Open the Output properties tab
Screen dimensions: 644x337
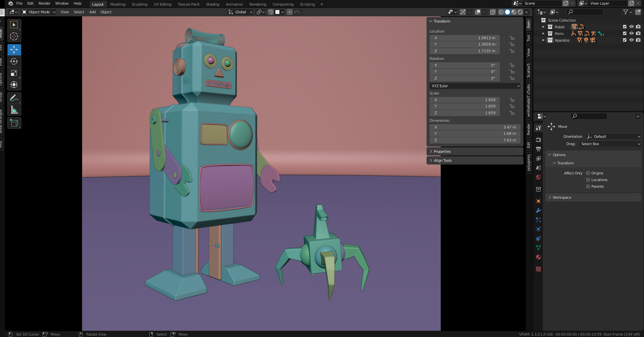538,149
